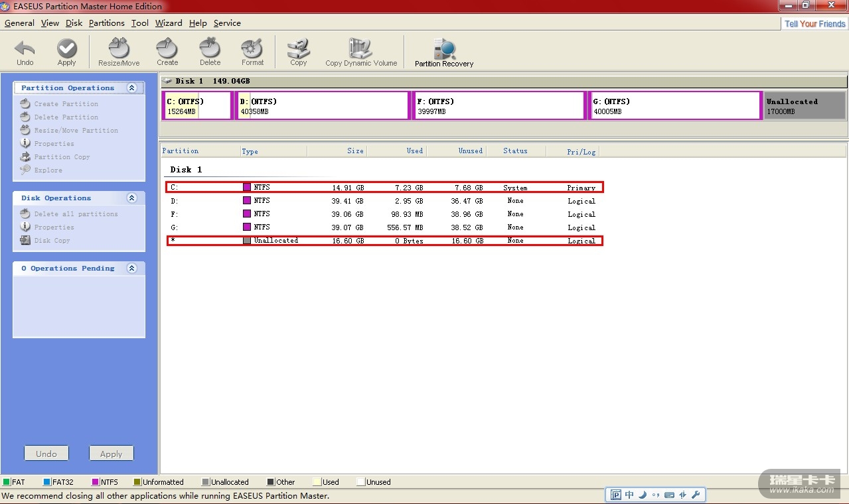Select the Unallocated block in disk map
The width and height of the screenshot is (849, 504).
[805, 106]
